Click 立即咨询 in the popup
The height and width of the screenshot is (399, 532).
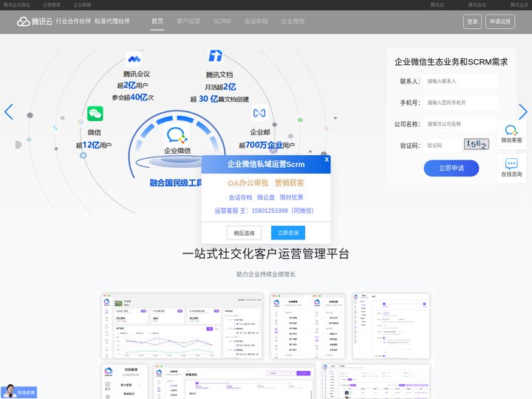pos(288,233)
